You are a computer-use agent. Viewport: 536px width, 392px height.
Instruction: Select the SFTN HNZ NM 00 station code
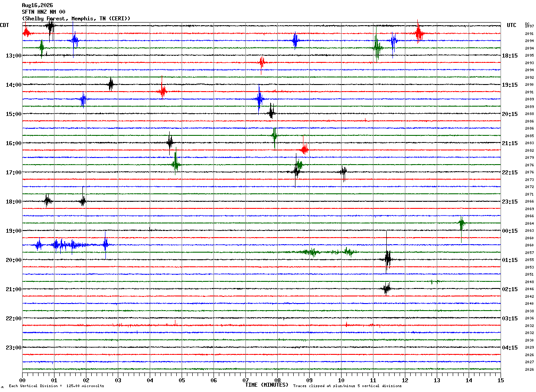coord(43,12)
